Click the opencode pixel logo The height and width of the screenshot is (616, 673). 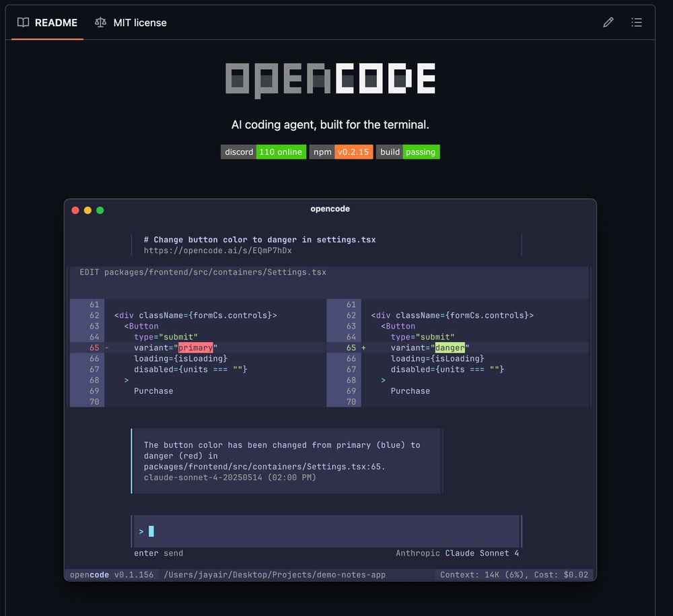330,80
